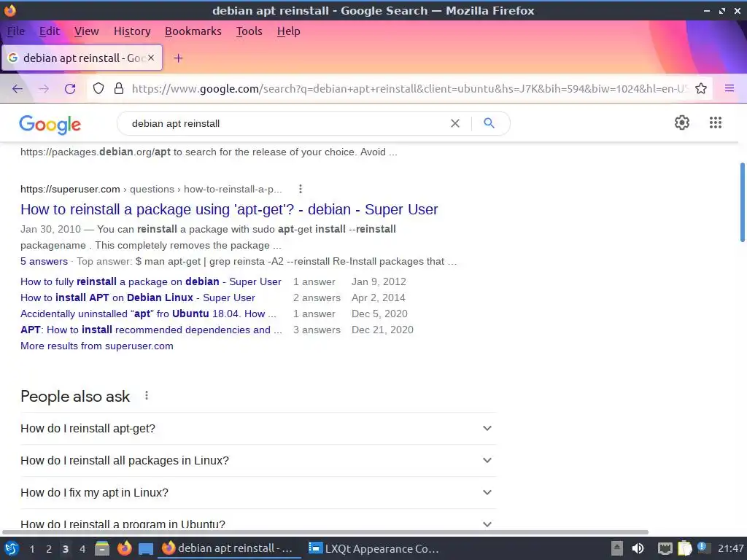Open the History menu

pos(132,31)
